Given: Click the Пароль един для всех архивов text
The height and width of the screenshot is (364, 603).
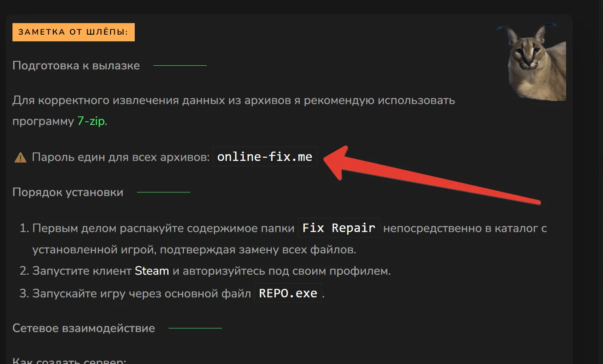Looking at the screenshot, I should (x=121, y=157).
